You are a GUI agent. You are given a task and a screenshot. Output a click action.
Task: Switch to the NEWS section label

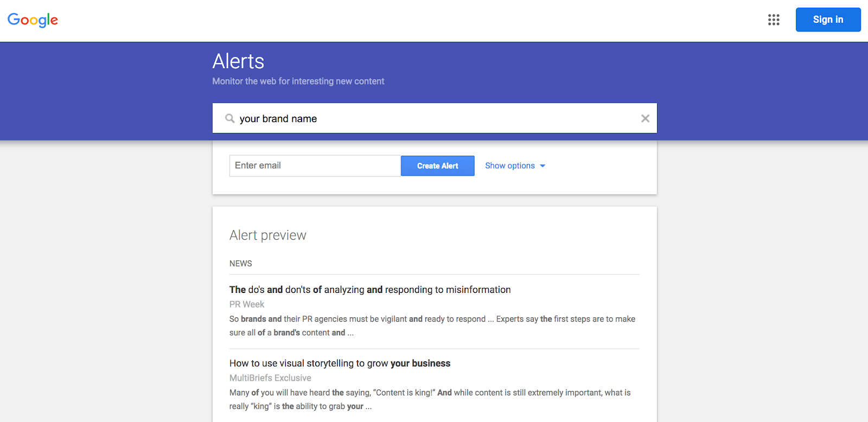[x=240, y=263]
